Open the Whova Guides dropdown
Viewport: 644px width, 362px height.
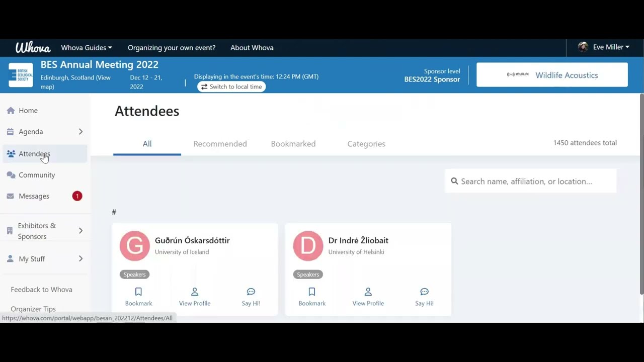click(x=87, y=48)
